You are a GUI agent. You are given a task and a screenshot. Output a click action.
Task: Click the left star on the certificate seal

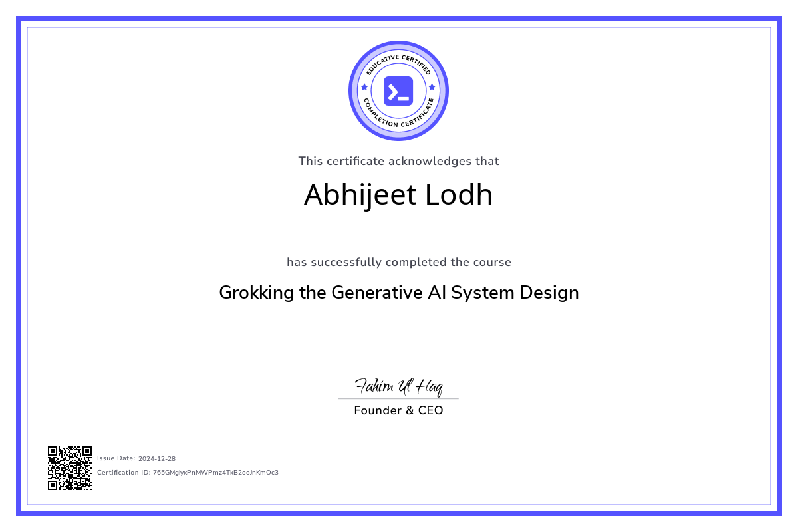coord(364,87)
